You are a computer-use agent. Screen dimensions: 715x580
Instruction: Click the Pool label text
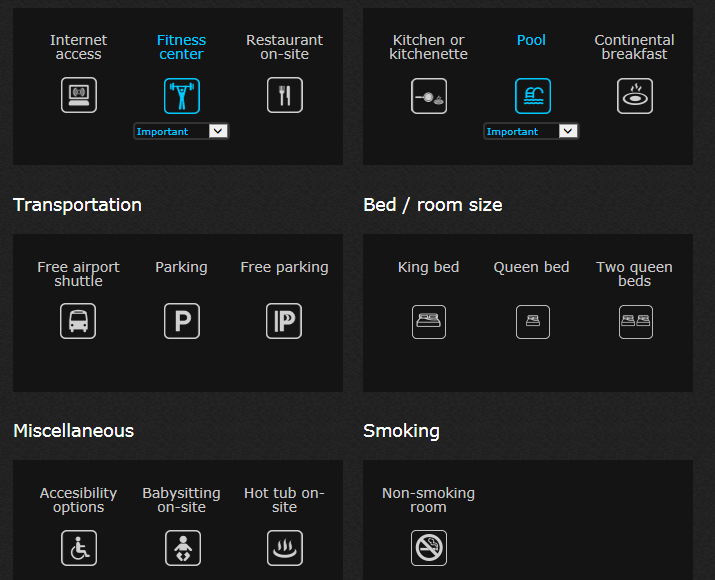(531, 40)
